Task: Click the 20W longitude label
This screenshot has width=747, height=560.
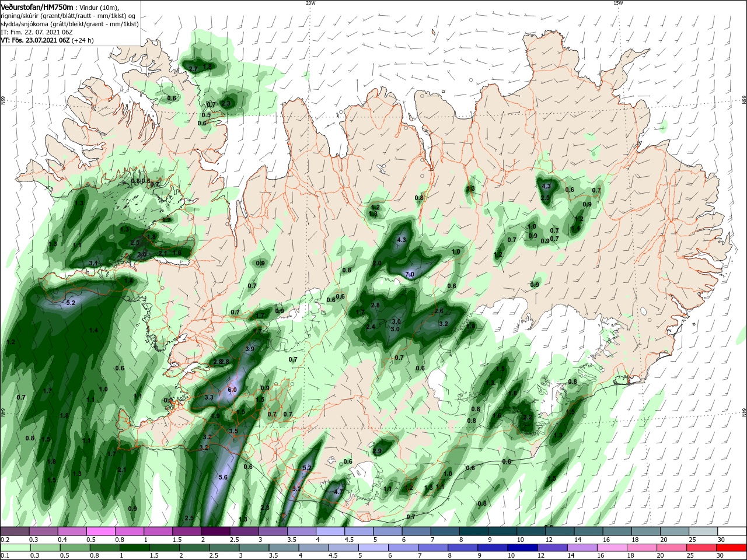Action: [x=310, y=3]
